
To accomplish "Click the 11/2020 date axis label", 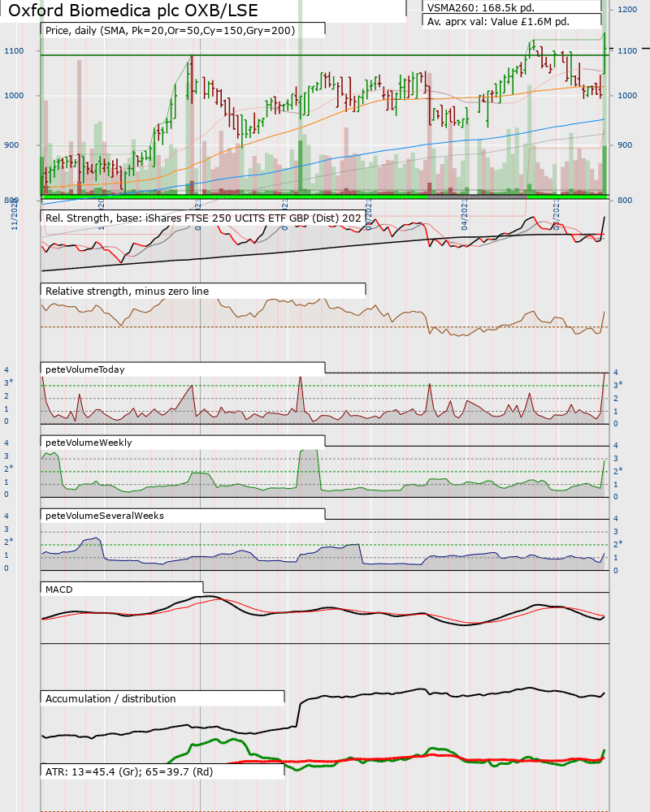I will tap(15, 214).
